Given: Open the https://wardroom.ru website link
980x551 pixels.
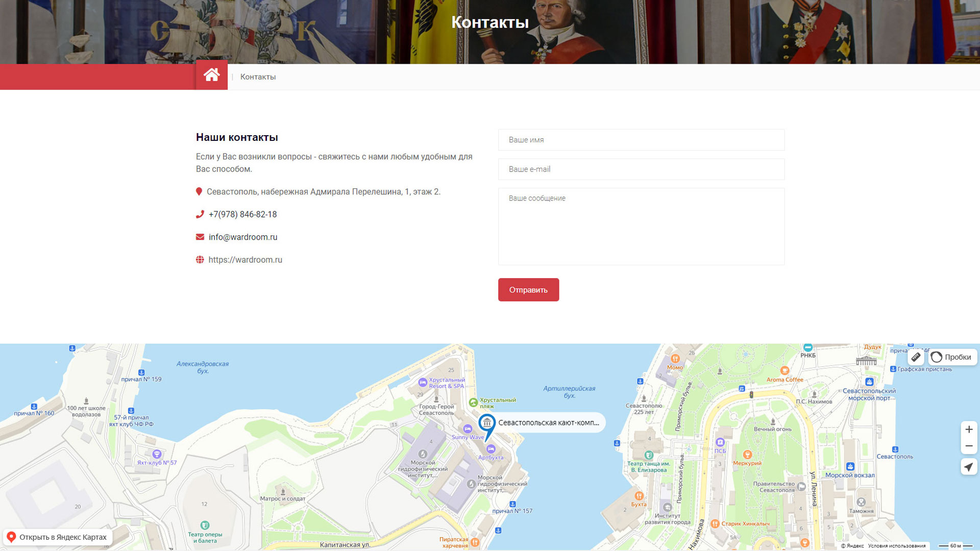Looking at the screenshot, I should coord(245,260).
